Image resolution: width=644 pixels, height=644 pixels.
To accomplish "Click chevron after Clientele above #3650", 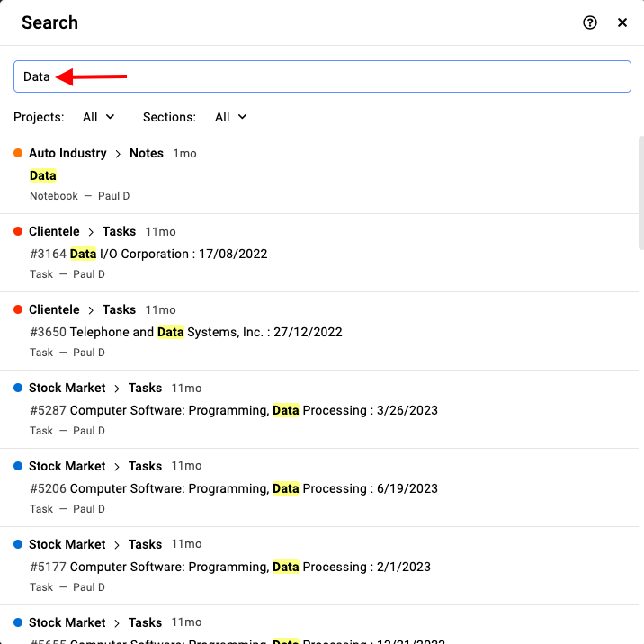I will (91, 310).
